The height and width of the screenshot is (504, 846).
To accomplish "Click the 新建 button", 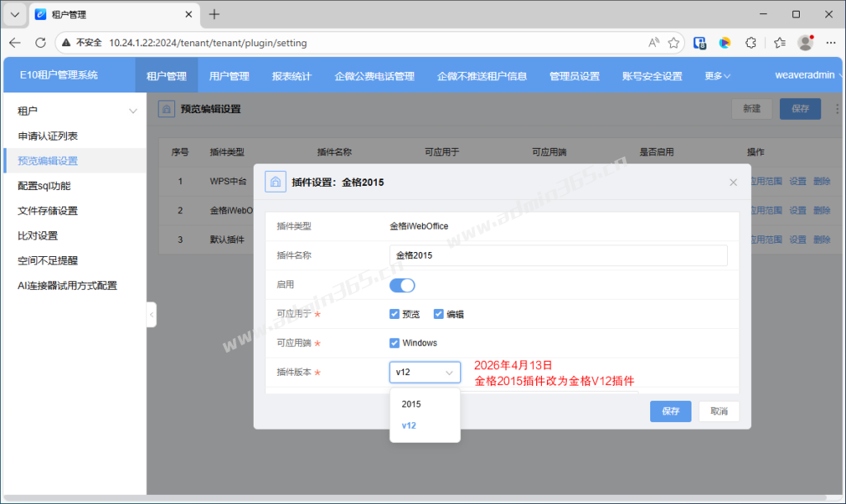I will coord(752,109).
